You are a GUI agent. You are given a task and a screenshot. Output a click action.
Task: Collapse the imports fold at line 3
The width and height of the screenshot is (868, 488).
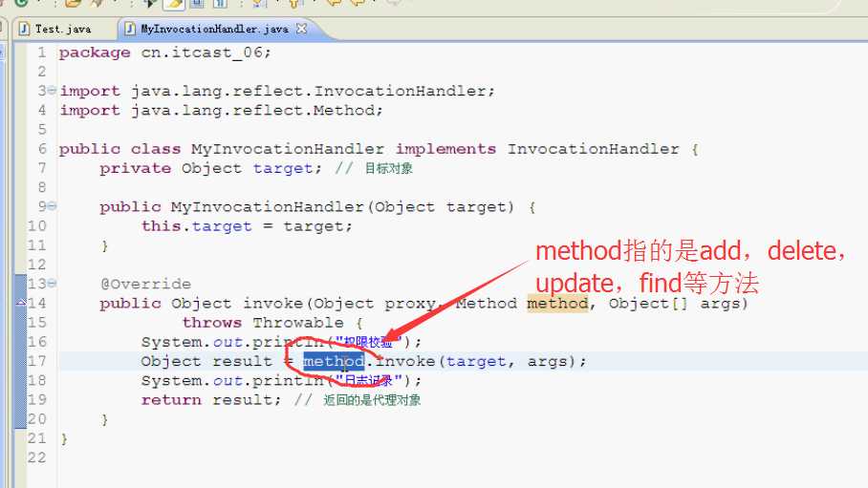pyautogui.click(x=52, y=90)
